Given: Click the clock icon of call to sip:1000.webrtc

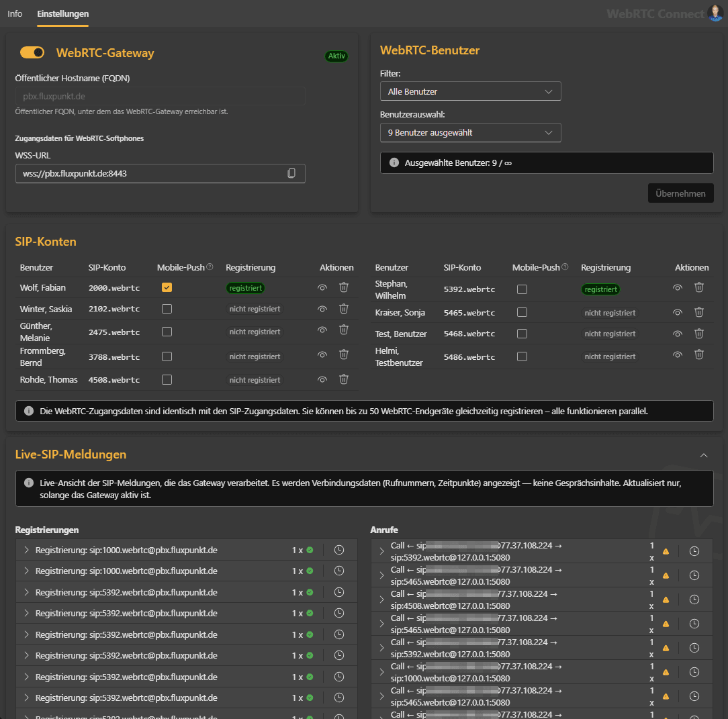Looking at the screenshot, I should [694, 671].
